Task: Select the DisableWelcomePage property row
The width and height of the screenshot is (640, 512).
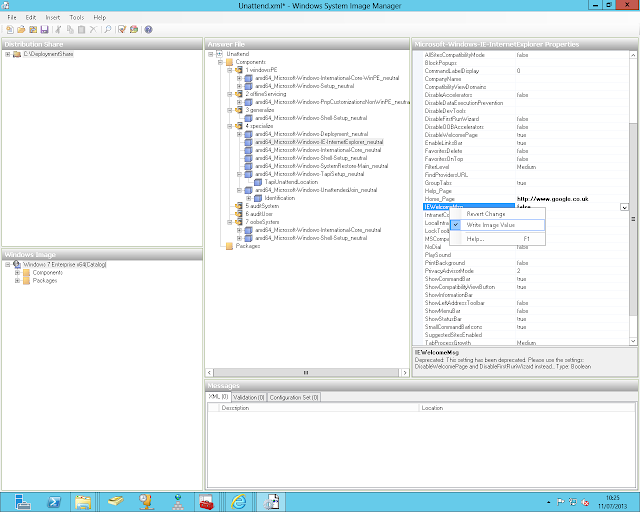Action: click(526, 135)
